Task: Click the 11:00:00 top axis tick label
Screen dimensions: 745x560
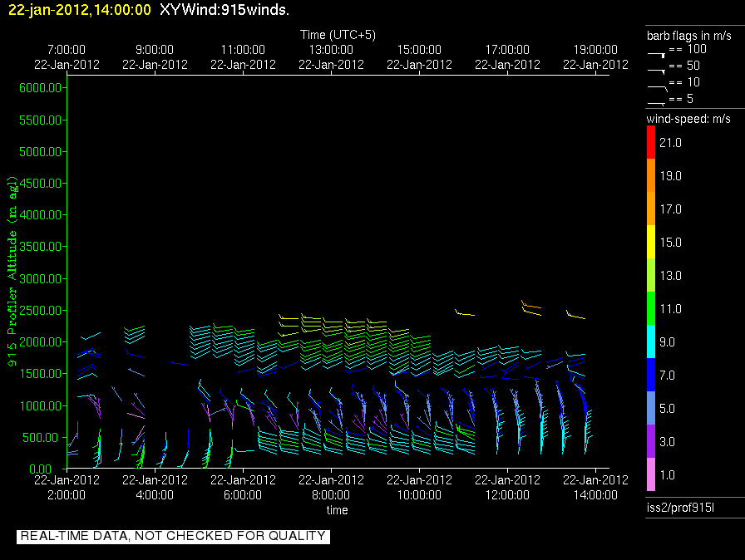Action: pyautogui.click(x=243, y=50)
